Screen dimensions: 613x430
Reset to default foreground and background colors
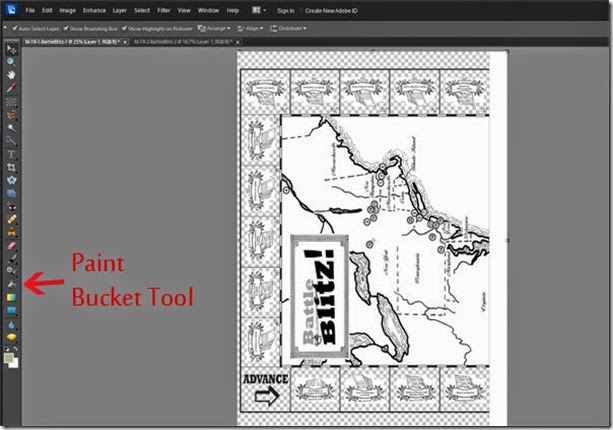[x=7, y=349]
